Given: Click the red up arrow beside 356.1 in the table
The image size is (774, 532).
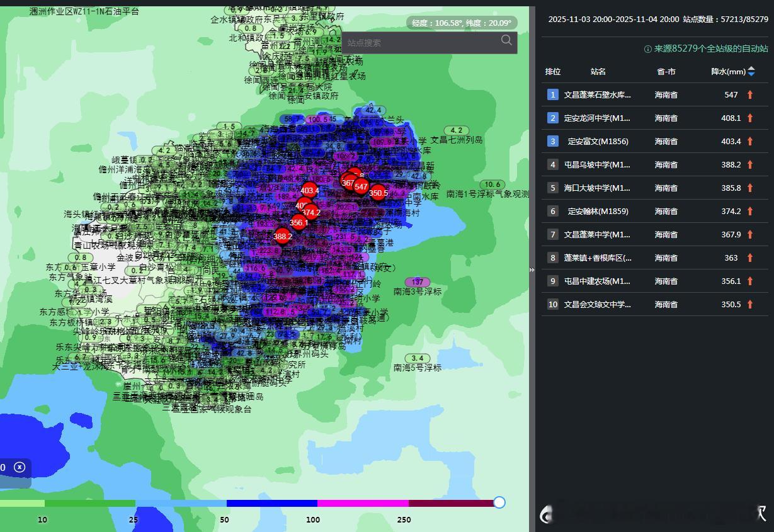Looking at the screenshot, I should coord(750,281).
